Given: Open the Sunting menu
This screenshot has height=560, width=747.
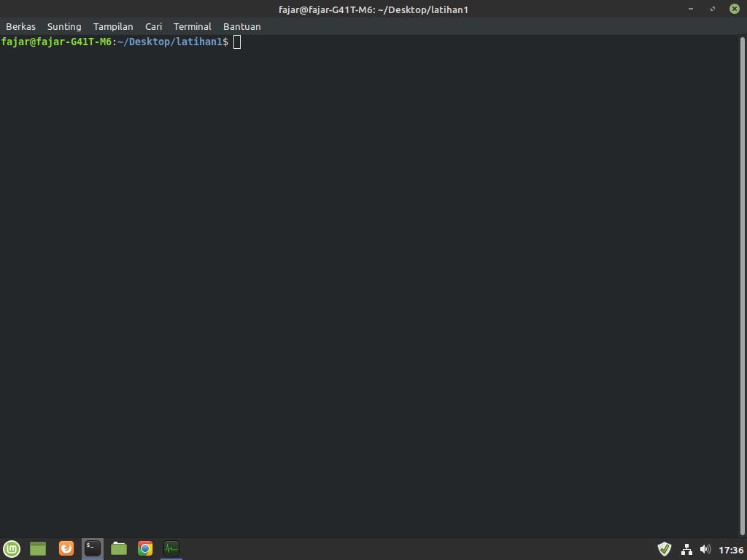Looking at the screenshot, I should (64, 27).
